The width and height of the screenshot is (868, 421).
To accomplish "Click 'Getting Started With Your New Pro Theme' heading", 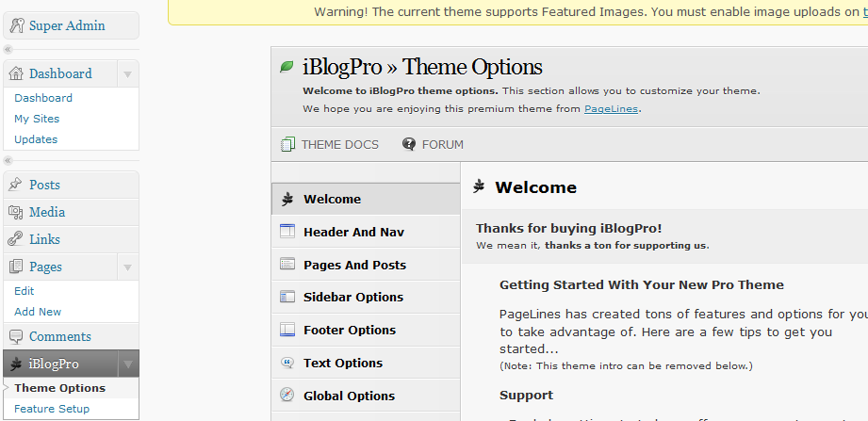I will click(x=642, y=285).
